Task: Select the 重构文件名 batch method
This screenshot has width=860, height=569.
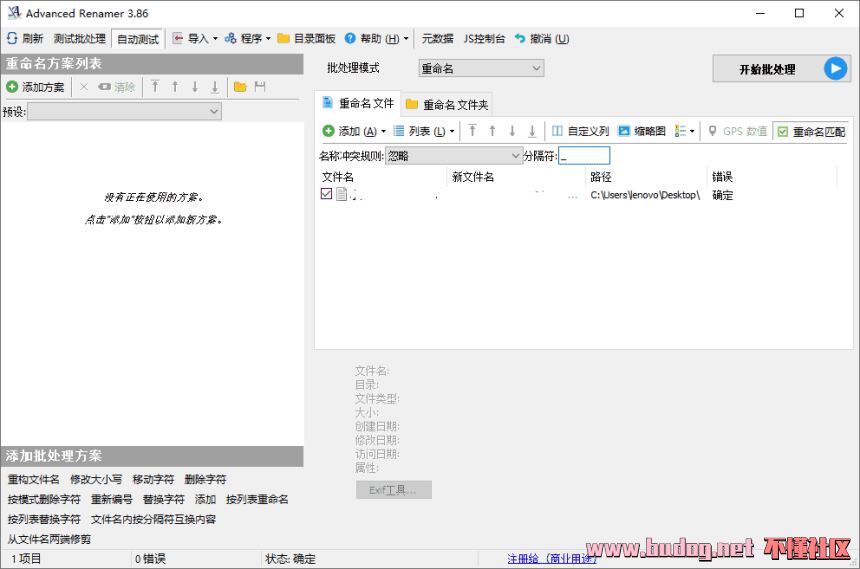Action: coord(34,480)
